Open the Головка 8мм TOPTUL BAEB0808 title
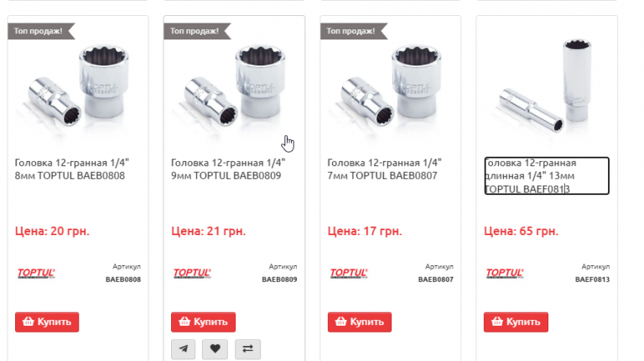644x361 pixels. click(72, 170)
